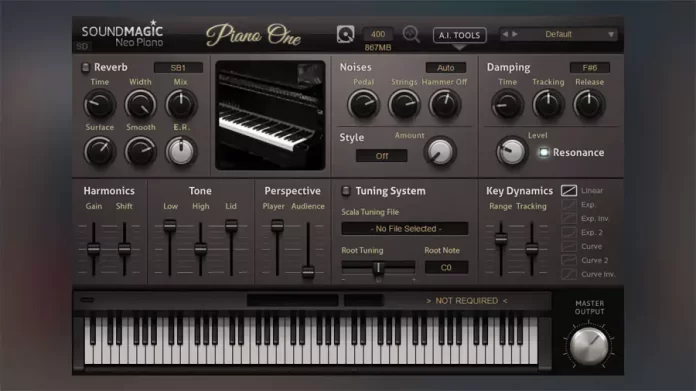Click the Damping Release knob
This screenshot has width=696, height=391.
click(x=589, y=105)
